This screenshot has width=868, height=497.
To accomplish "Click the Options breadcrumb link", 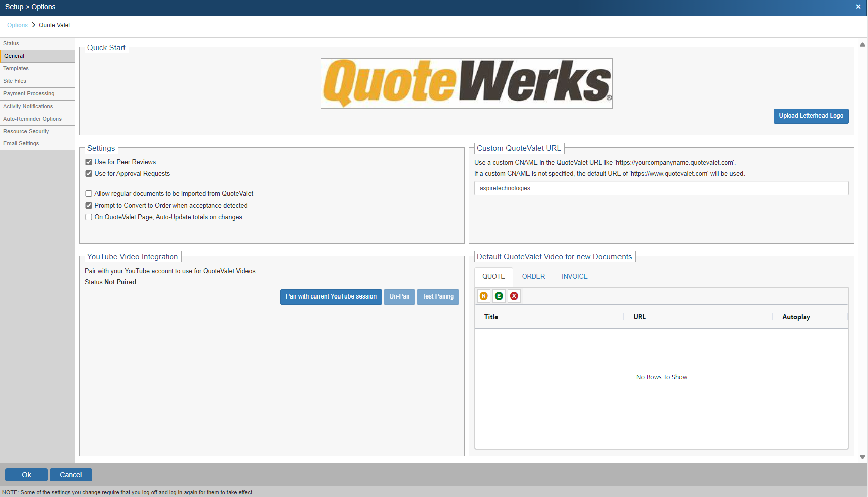I will (x=17, y=25).
